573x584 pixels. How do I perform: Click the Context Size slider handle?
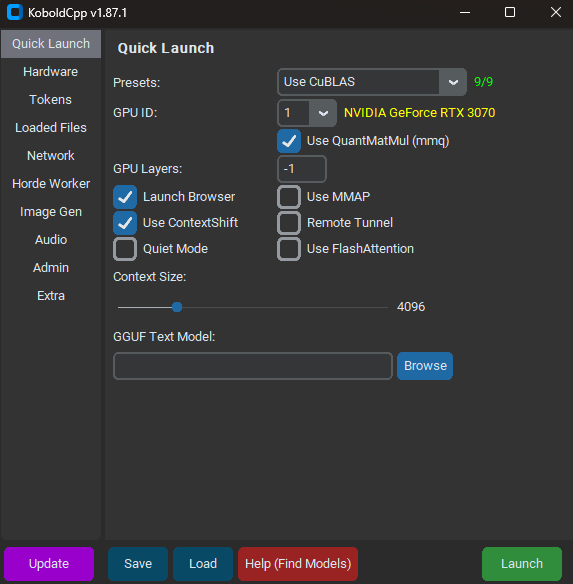(x=177, y=307)
